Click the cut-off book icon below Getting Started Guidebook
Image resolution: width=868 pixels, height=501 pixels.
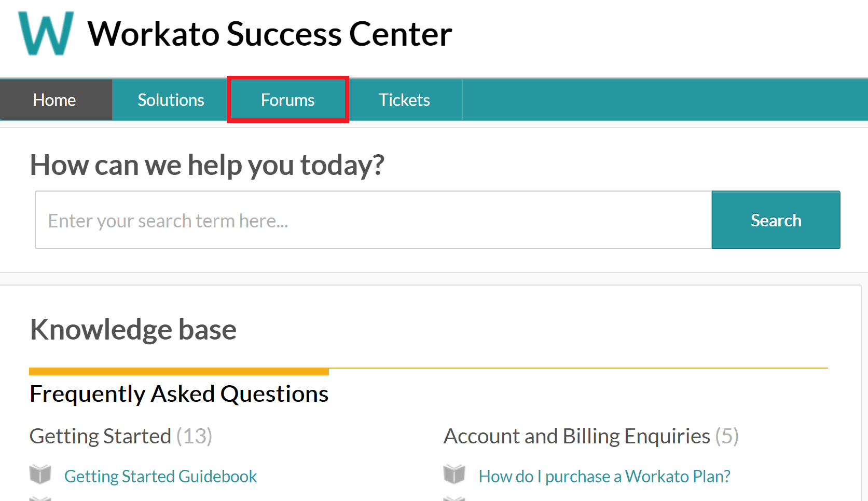(x=40, y=498)
